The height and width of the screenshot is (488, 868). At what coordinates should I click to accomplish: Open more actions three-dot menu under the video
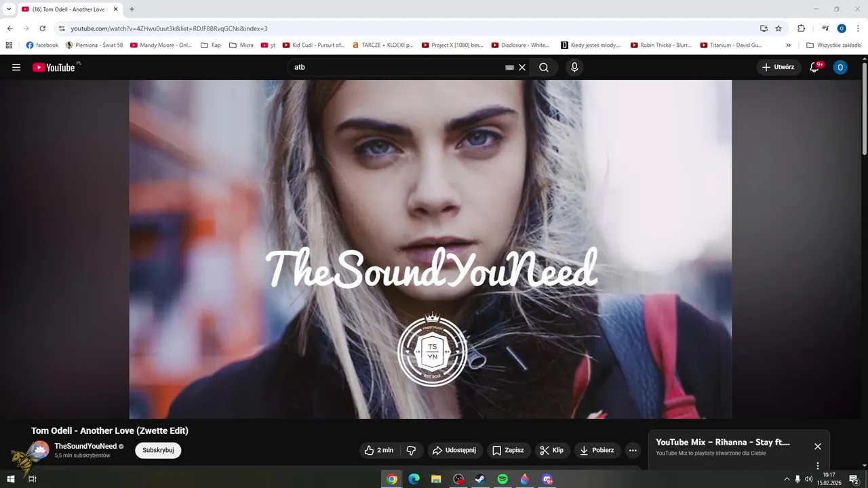click(x=633, y=450)
